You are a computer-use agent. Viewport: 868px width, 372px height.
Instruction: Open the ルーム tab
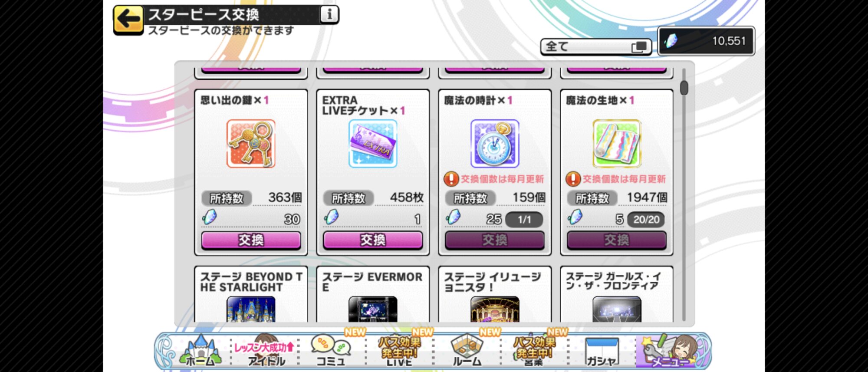pos(467,351)
